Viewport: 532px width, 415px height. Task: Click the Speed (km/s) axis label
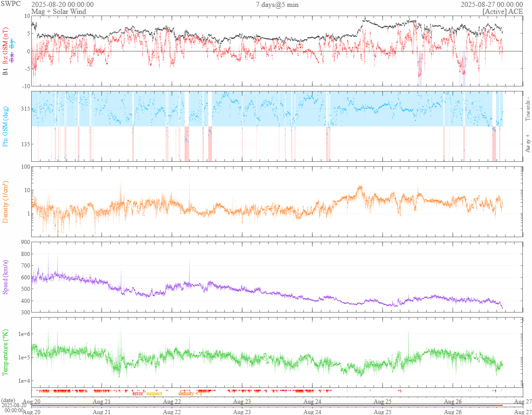tap(5, 277)
